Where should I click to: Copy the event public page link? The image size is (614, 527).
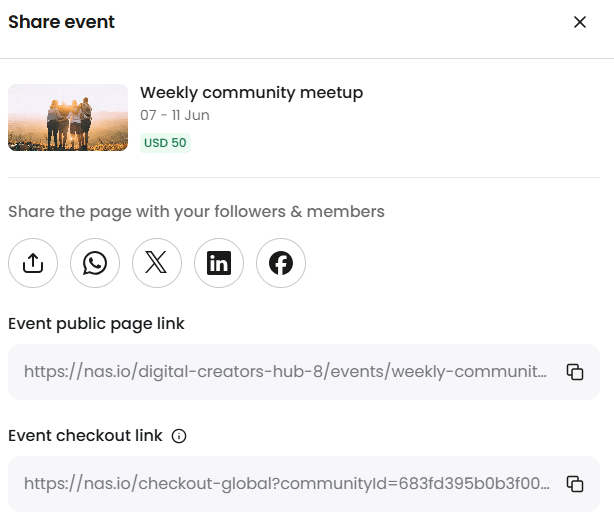(575, 372)
